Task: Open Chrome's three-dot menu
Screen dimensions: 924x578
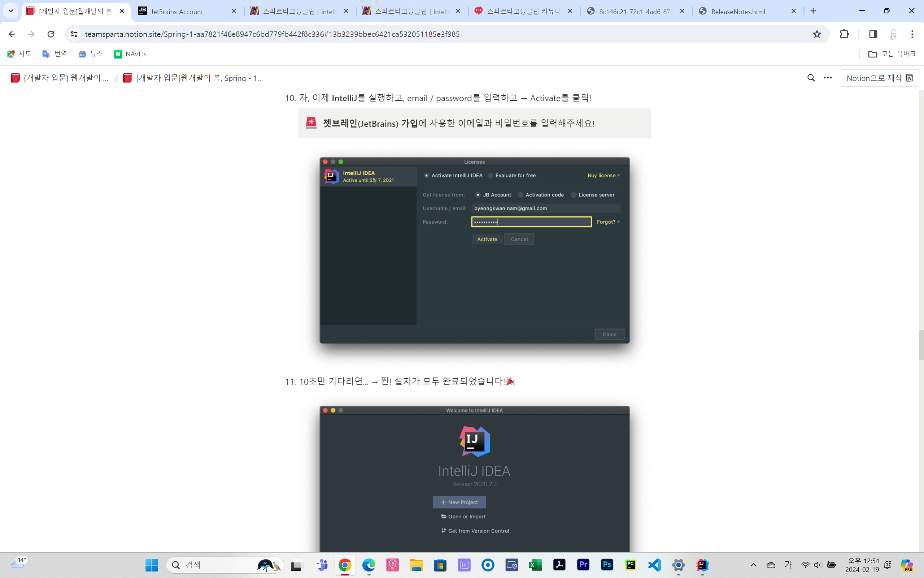Action: click(x=912, y=34)
